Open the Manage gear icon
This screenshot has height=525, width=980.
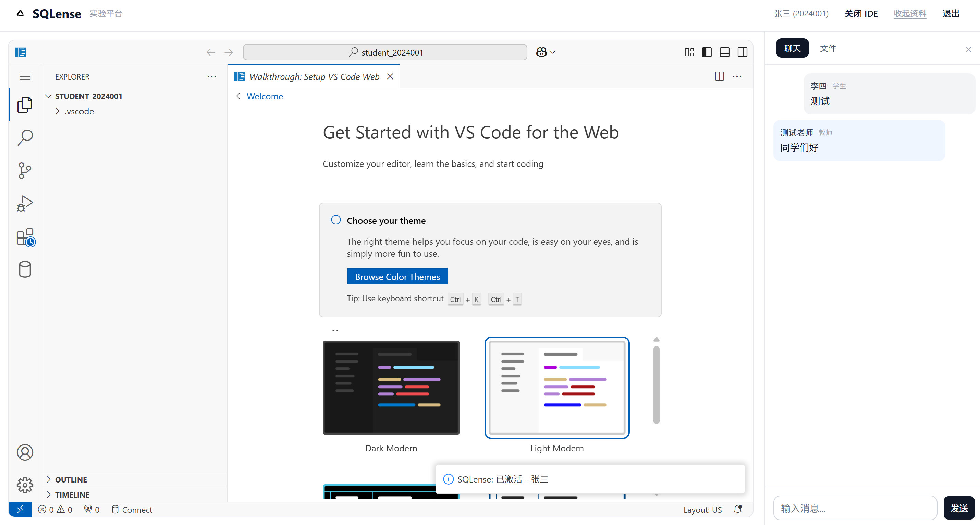pyautogui.click(x=25, y=485)
